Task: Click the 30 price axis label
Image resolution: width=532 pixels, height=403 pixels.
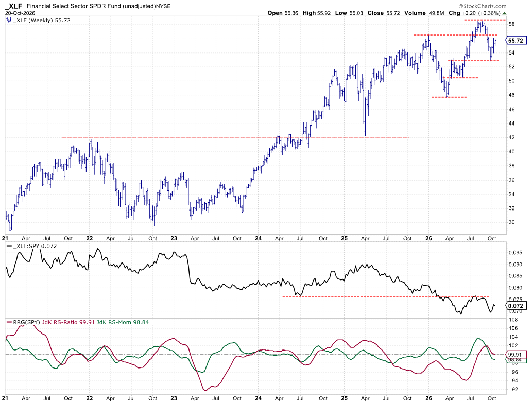Action: coord(511,222)
